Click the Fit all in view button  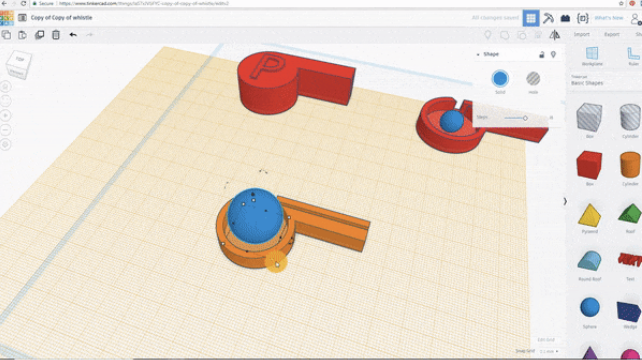pyautogui.click(x=6, y=101)
